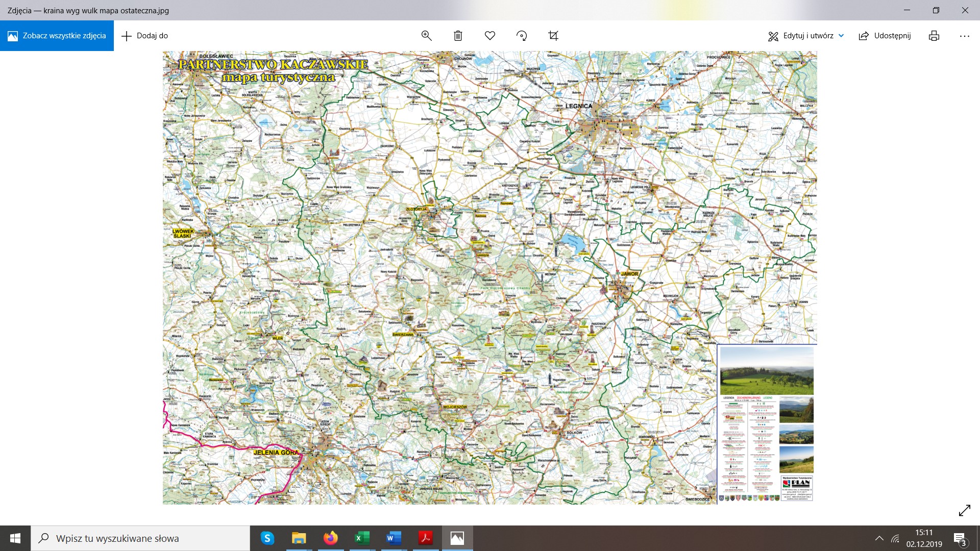The width and height of the screenshot is (980, 551).
Task: Rotate the image with the rotate icon
Action: [522, 36]
